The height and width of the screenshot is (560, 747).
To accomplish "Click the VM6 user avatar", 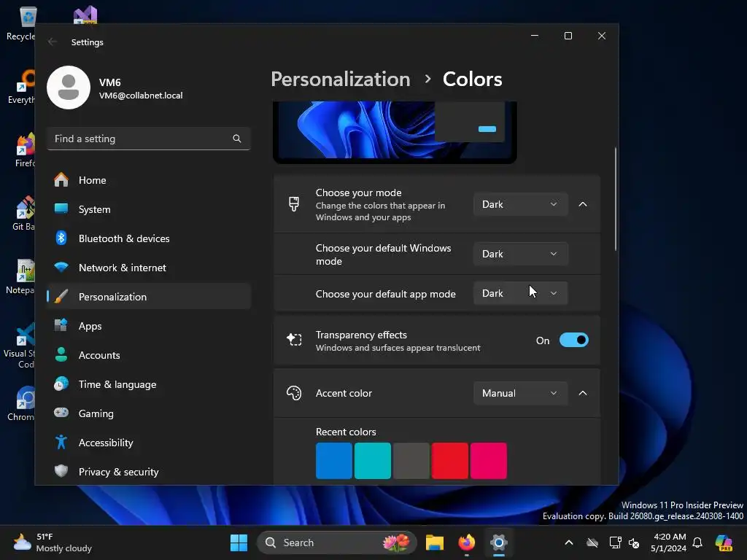I will [x=69, y=87].
